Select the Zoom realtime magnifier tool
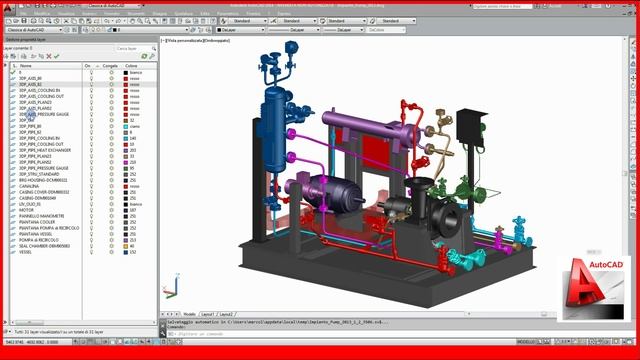 140,21
